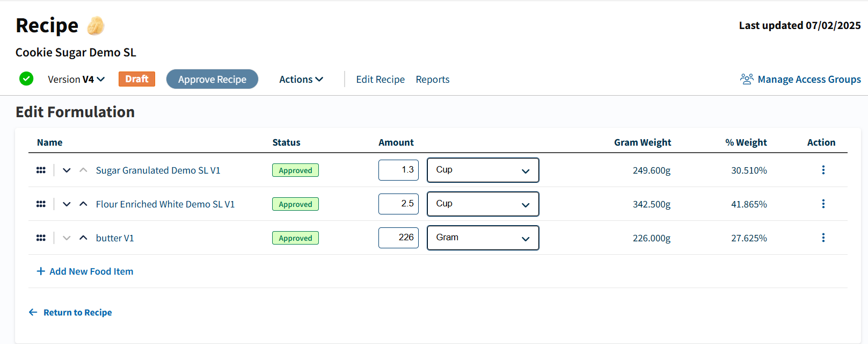This screenshot has width=868, height=344.
Task: Click the green checkmark status icon
Action: 26,79
